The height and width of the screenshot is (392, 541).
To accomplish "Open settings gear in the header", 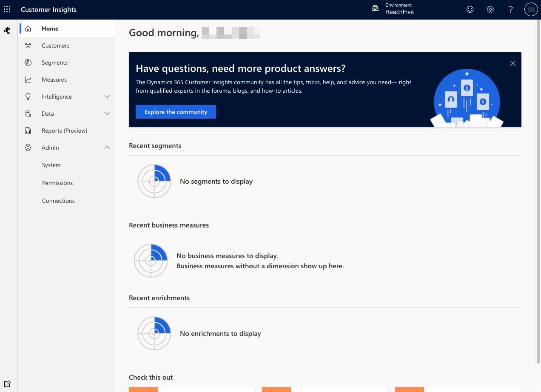I will coord(490,9).
